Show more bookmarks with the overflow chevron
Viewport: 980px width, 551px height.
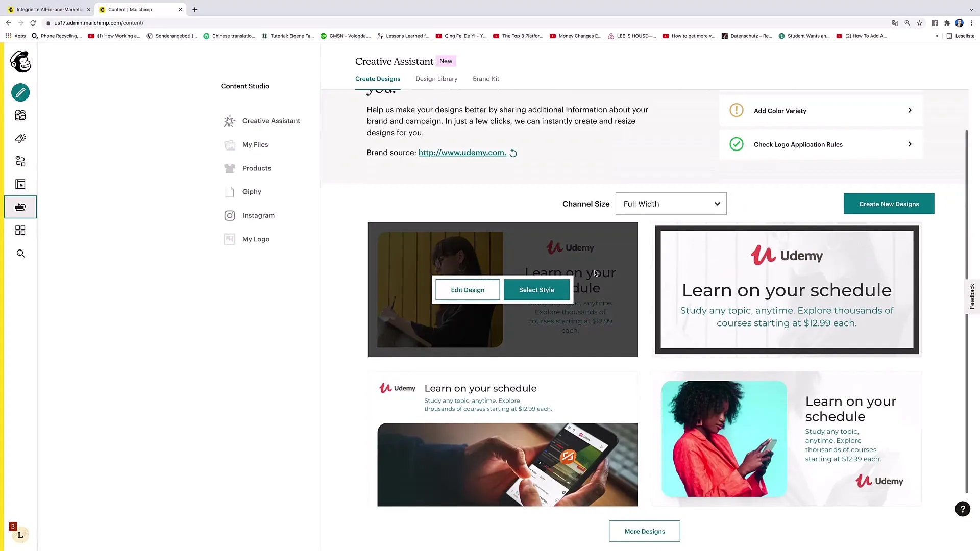pyautogui.click(x=936, y=36)
